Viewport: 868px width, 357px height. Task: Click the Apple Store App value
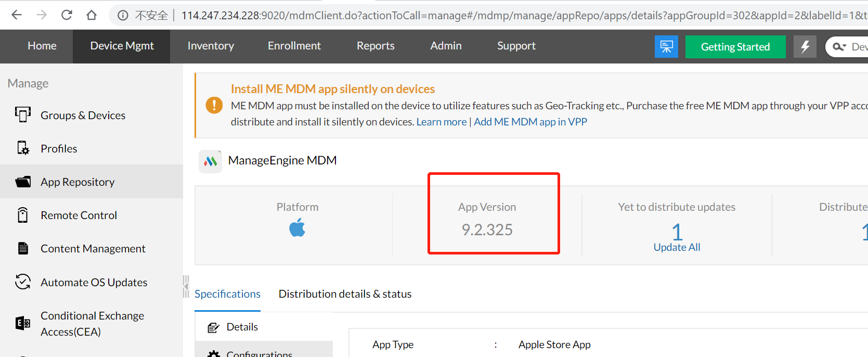tap(554, 345)
